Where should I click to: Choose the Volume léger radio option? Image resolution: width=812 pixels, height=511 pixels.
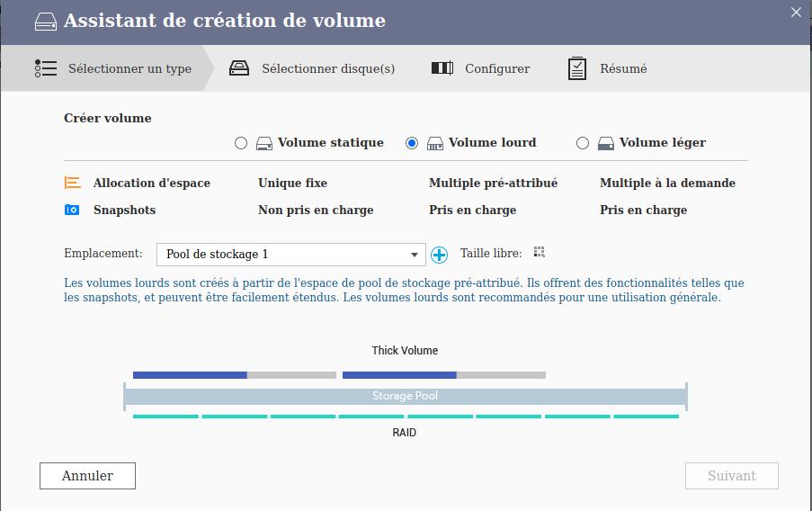(x=583, y=143)
